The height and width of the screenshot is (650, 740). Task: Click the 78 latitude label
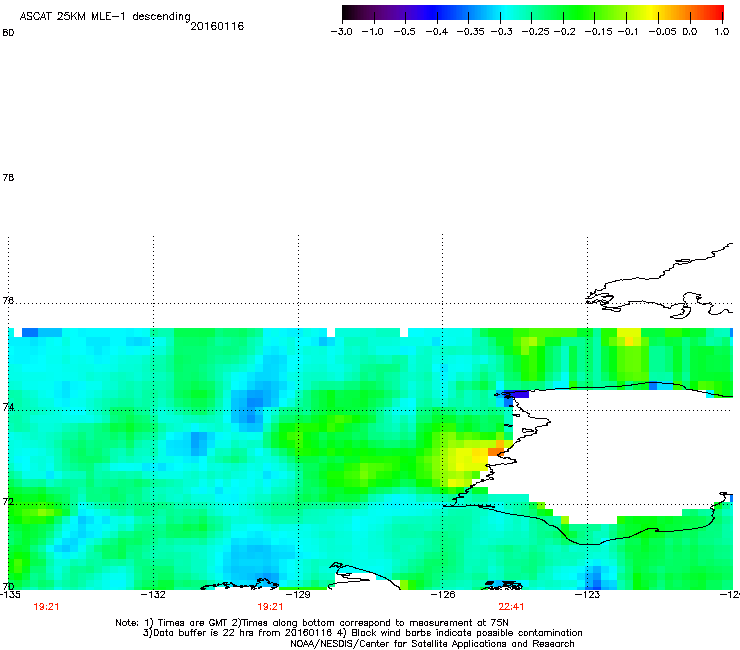8,178
